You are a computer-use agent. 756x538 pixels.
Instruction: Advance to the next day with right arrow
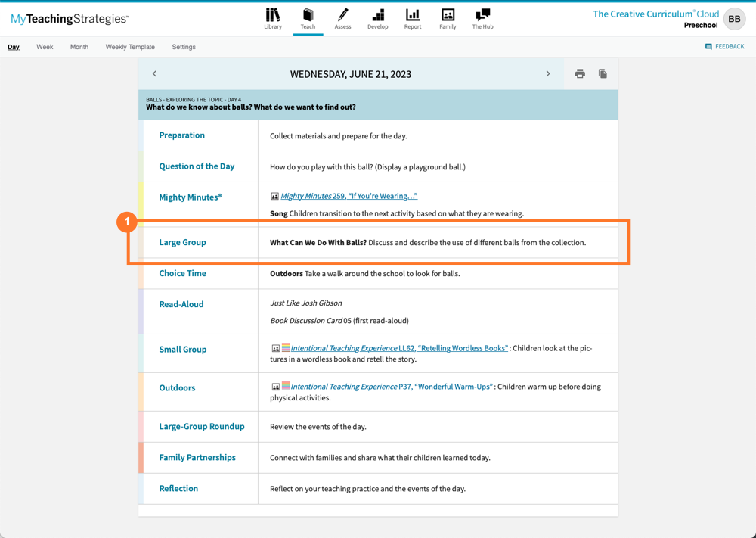click(x=548, y=73)
